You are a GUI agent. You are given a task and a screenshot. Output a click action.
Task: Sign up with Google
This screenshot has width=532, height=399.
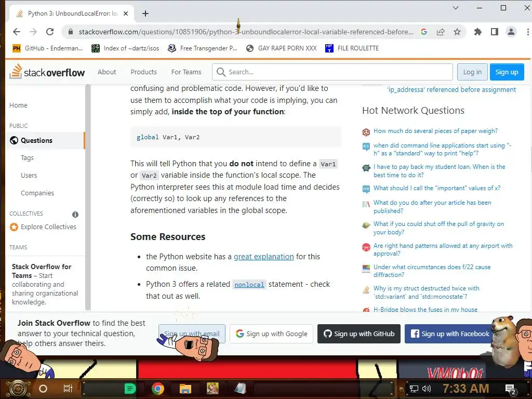(271, 334)
